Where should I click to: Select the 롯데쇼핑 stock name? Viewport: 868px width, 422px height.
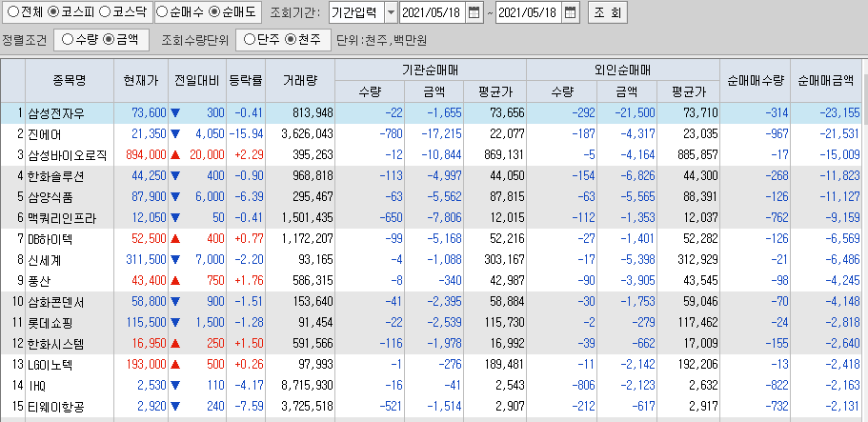tap(50, 324)
